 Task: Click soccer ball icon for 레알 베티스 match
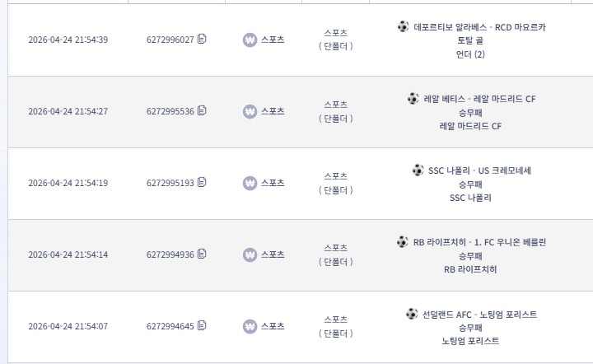pos(413,98)
